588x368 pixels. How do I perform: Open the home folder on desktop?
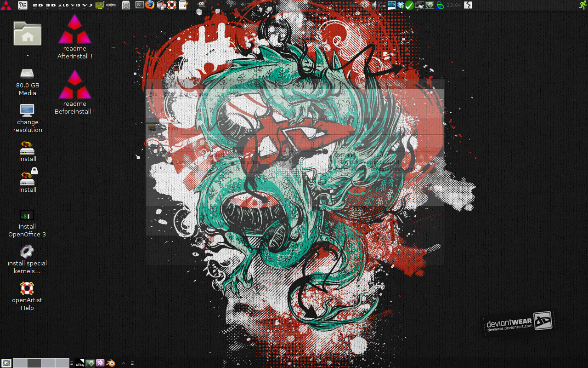tap(28, 34)
